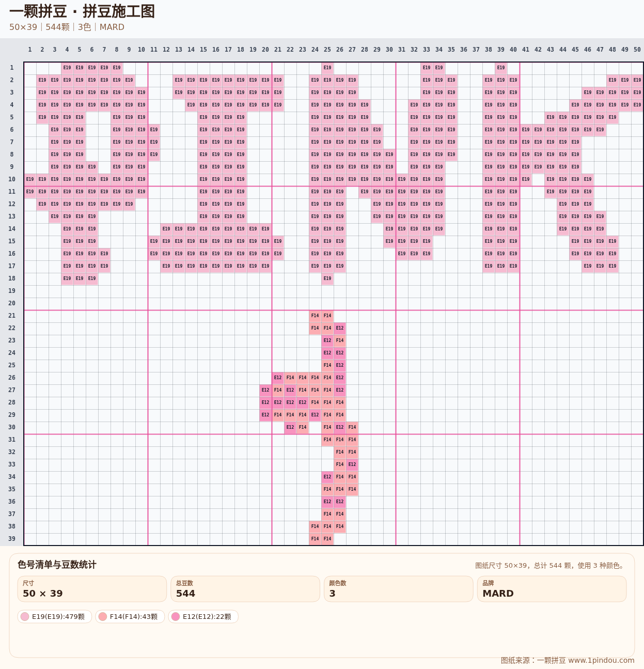Click row header number 1
Viewport: 644px width, 669px height.
point(12,68)
